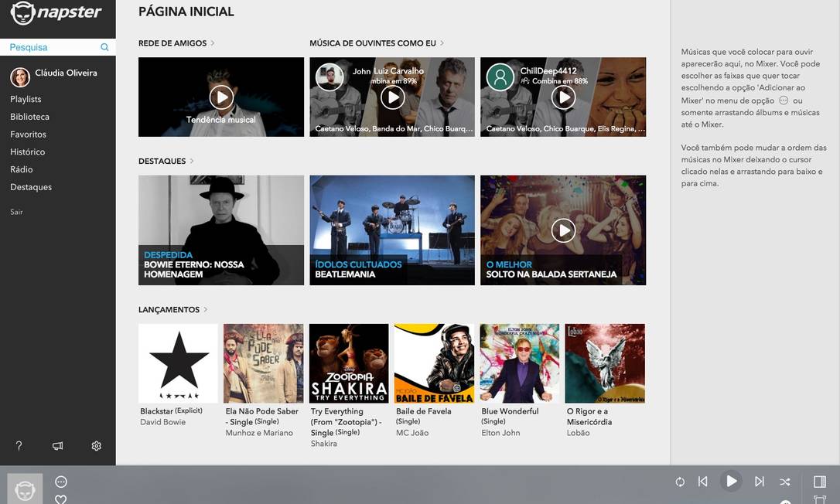Viewport: 840px width, 504px height.
Task: Open the megaphone announcements icon
Action: (x=58, y=446)
